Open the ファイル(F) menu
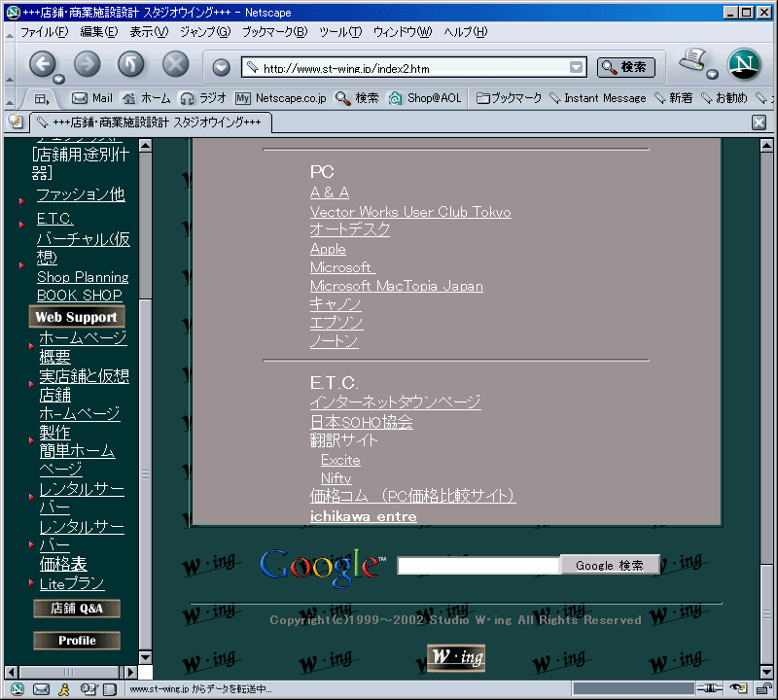This screenshot has width=778, height=700. coord(44,32)
